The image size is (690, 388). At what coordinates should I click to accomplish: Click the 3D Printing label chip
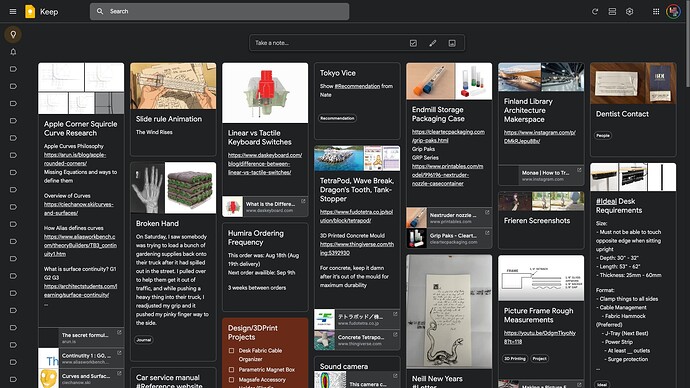click(x=514, y=359)
